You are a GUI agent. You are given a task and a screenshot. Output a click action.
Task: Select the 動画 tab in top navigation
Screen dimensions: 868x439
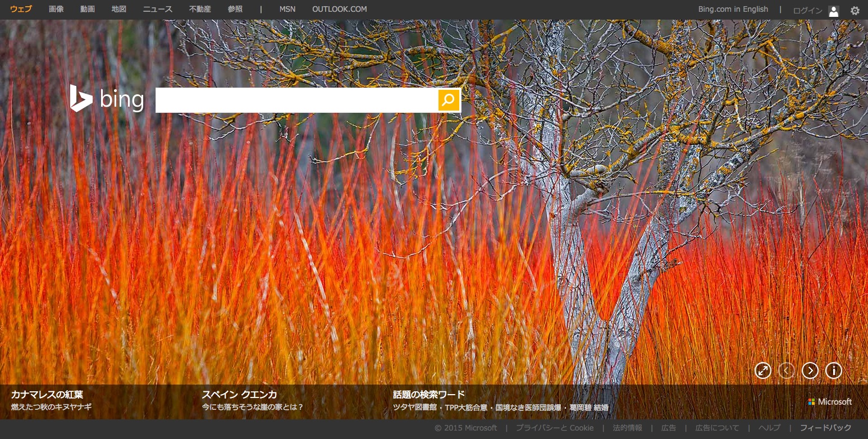88,9
